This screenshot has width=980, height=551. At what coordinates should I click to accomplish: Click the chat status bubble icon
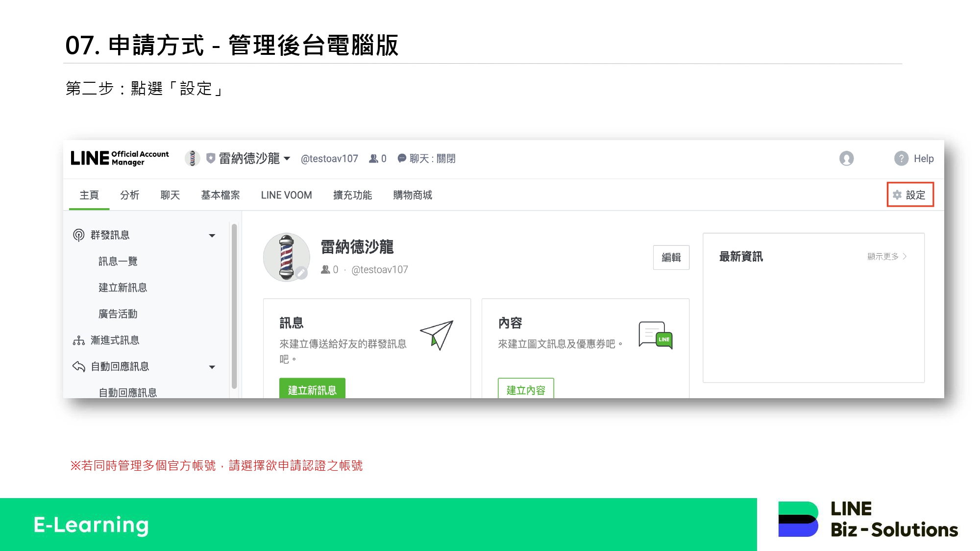(402, 158)
